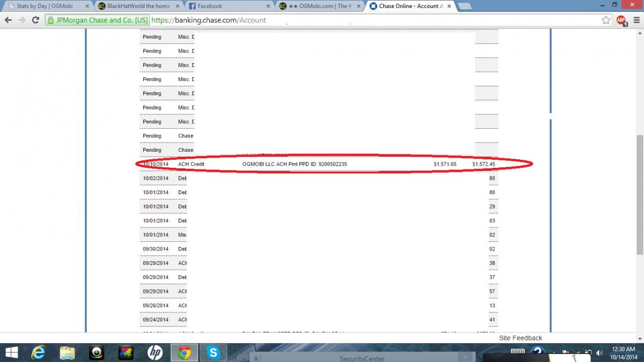Close the Chase Online tab
Image resolution: width=644 pixels, height=362 pixels.
(x=449, y=6)
